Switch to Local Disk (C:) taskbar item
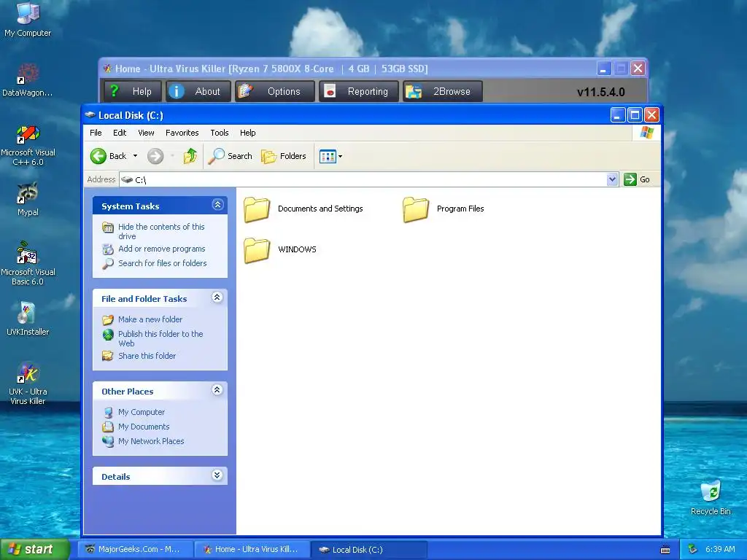 pyautogui.click(x=369, y=550)
